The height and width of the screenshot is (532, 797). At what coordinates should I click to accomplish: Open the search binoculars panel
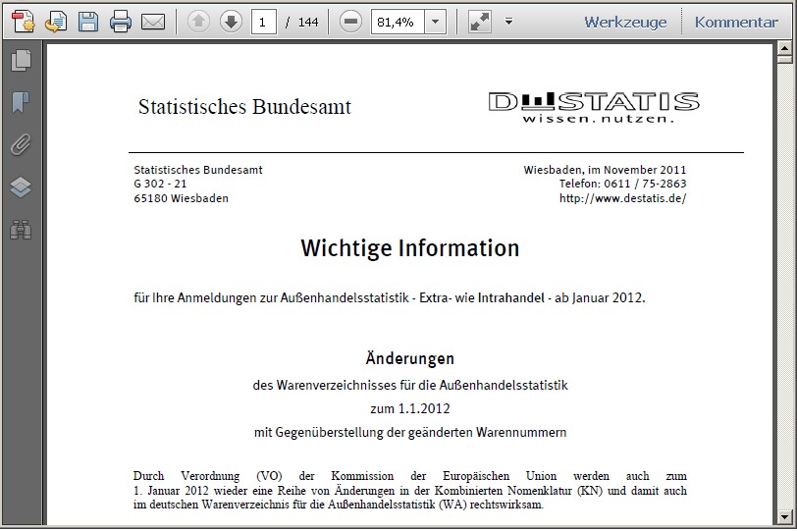(x=21, y=230)
